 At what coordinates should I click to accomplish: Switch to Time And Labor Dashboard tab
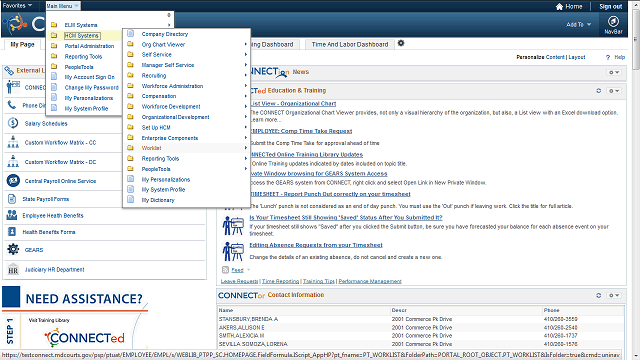pos(350,44)
